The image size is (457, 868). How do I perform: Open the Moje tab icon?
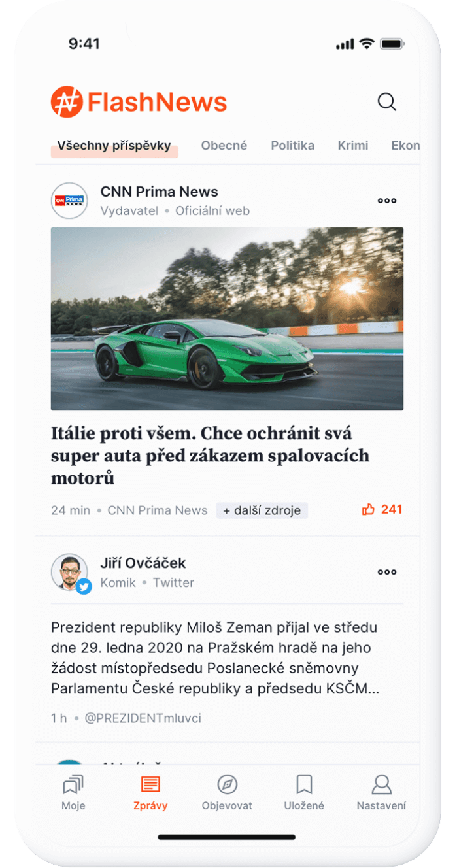(x=73, y=784)
